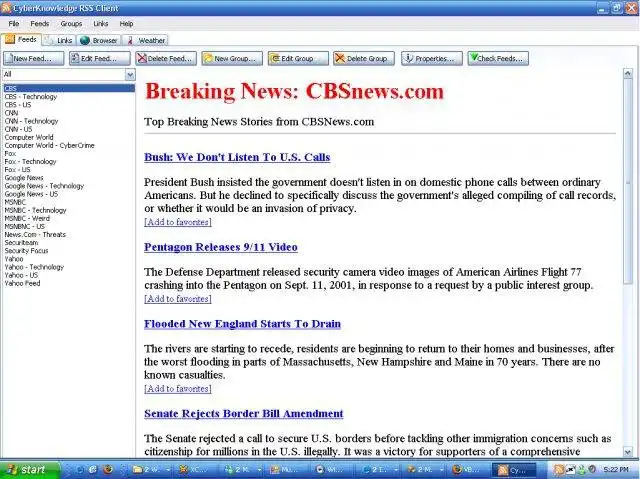Click Delete Feed with the red X
This screenshot has height=479, width=640.
click(166, 58)
